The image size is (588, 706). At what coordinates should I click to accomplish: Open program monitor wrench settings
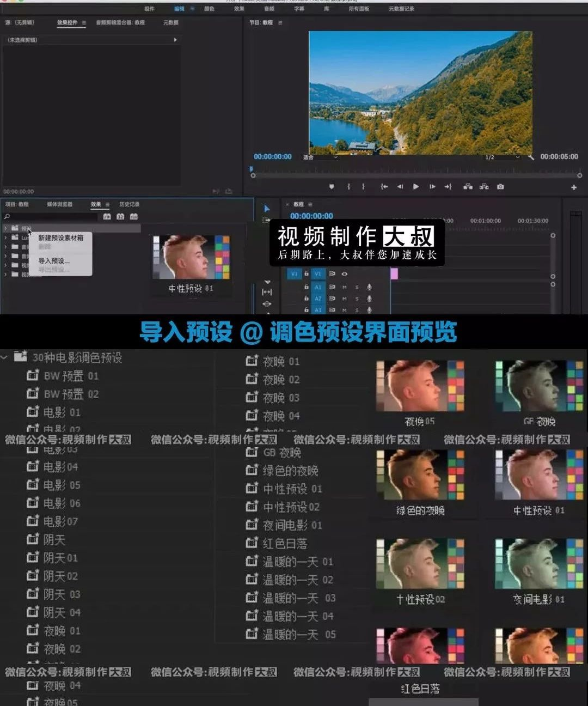click(531, 157)
